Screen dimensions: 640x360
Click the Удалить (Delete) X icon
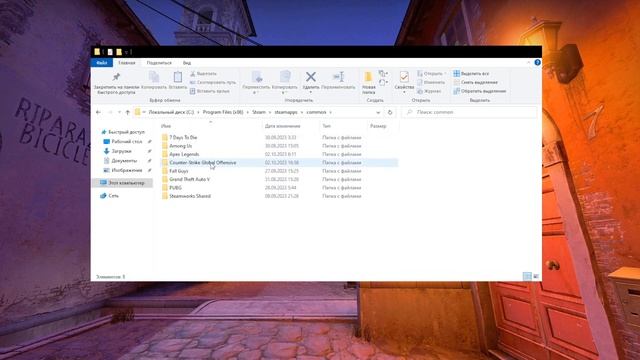coord(311,76)
